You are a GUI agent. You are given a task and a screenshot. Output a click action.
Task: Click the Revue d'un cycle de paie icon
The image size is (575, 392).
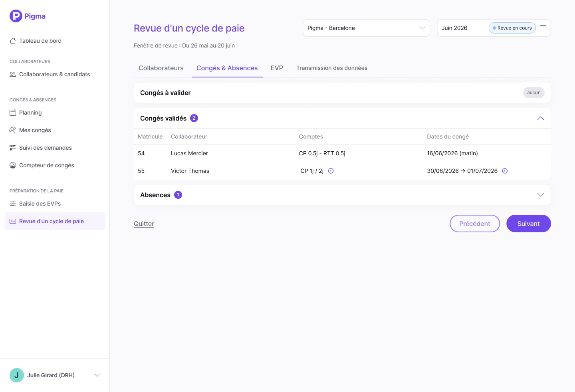coord(13,221)
